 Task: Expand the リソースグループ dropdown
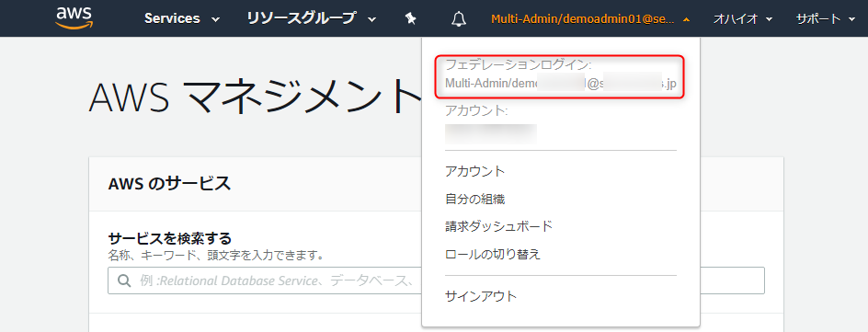click(x=312, y=18)
